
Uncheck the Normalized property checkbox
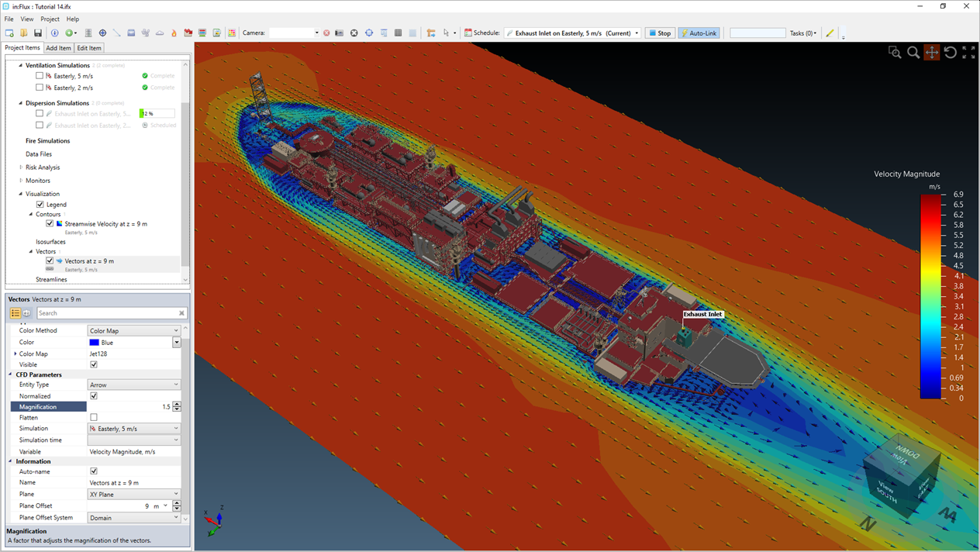[94, 396]
